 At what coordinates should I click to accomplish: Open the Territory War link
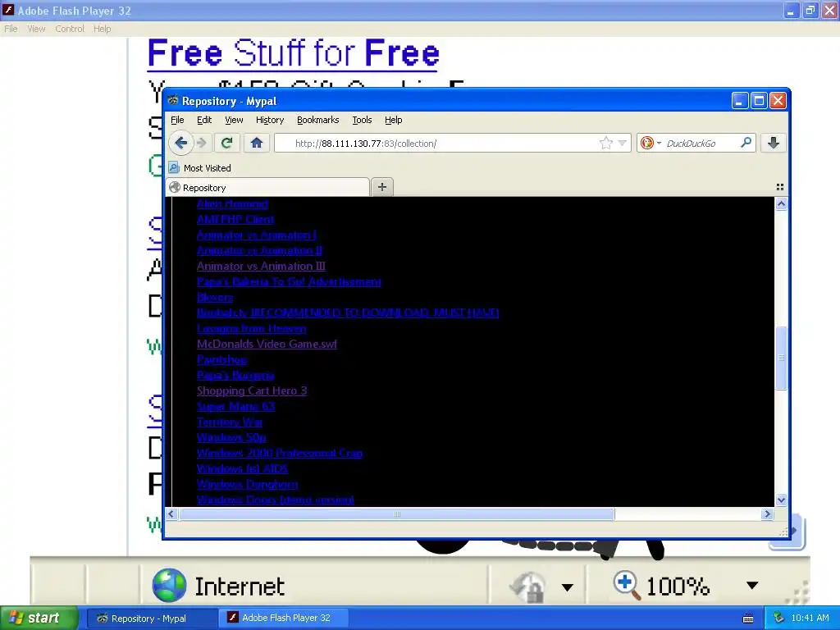pyautogui.click(x=230, y=422)
